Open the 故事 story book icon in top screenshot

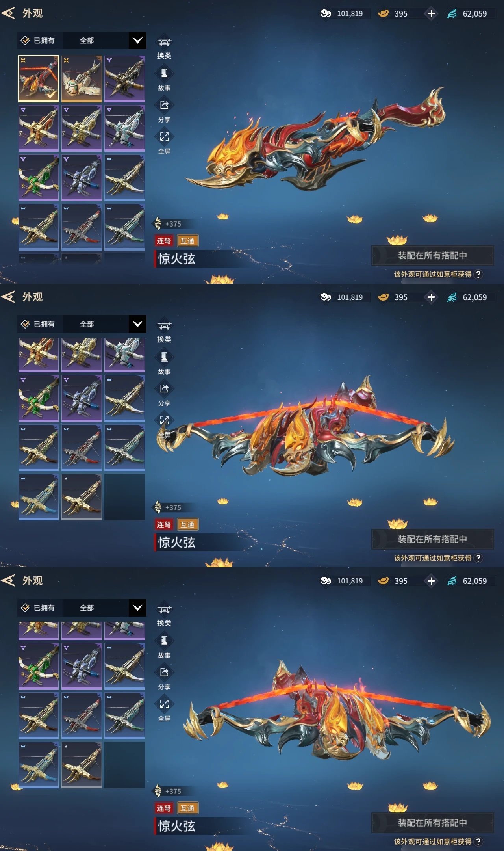tap(164, 73)
